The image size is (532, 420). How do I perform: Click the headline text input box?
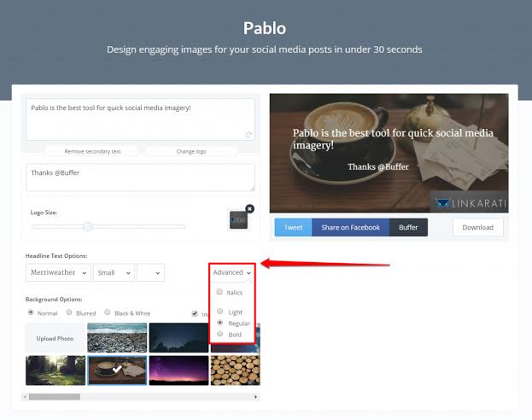140,120
